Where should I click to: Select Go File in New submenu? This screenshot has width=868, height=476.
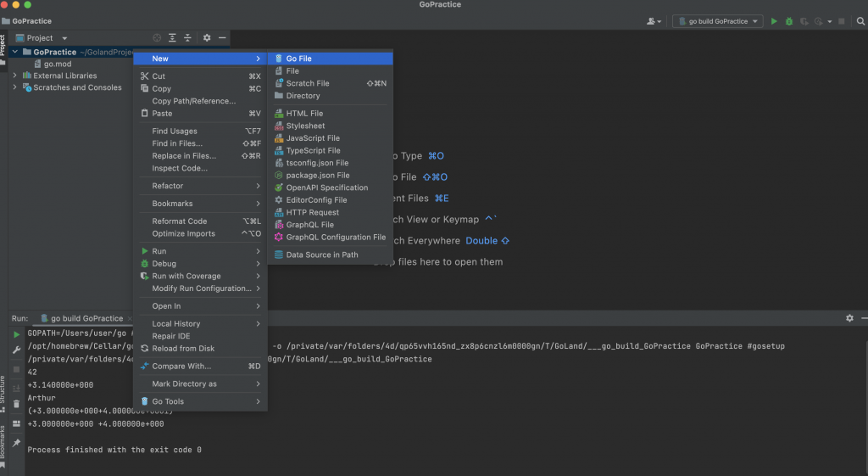[x=330, y=59]
